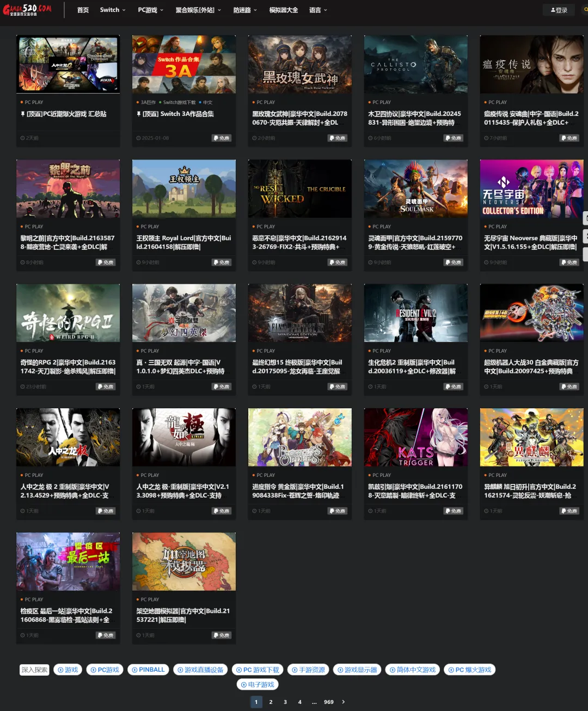Select the 简体中文游戏 tag pill
This screenshot has width=588, height=711.
[413, 670]
